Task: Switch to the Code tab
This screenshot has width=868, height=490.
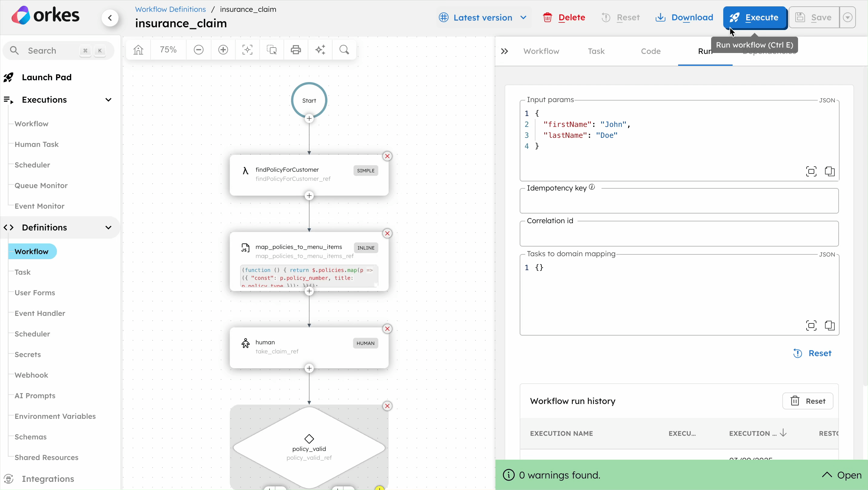Action: click(651, 51)
